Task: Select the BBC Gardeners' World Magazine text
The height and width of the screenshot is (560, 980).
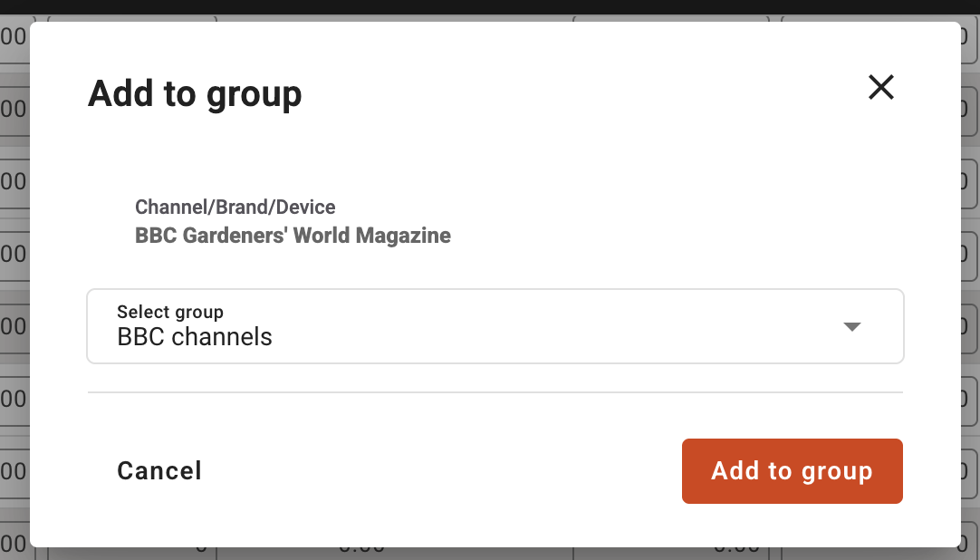Action: pyautogui.click(x=293, y=236)
